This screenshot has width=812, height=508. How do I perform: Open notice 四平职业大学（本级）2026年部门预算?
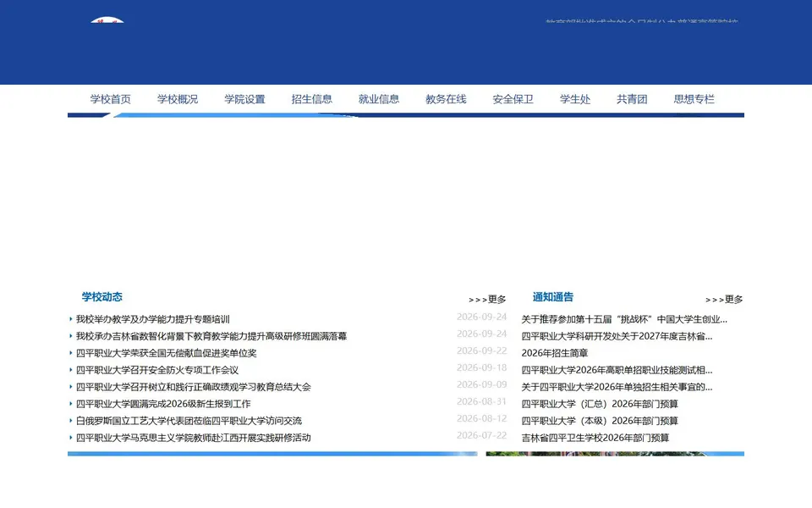(x=600, y=421)
